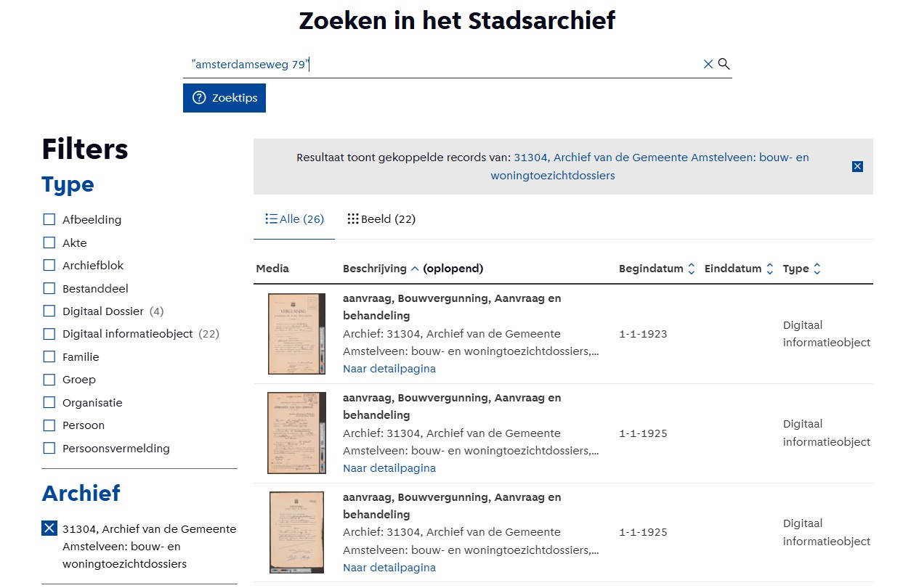Open Naar detailpagina for the 1923 record
Viewport: 903px width, 588px height.
point(389,369)
